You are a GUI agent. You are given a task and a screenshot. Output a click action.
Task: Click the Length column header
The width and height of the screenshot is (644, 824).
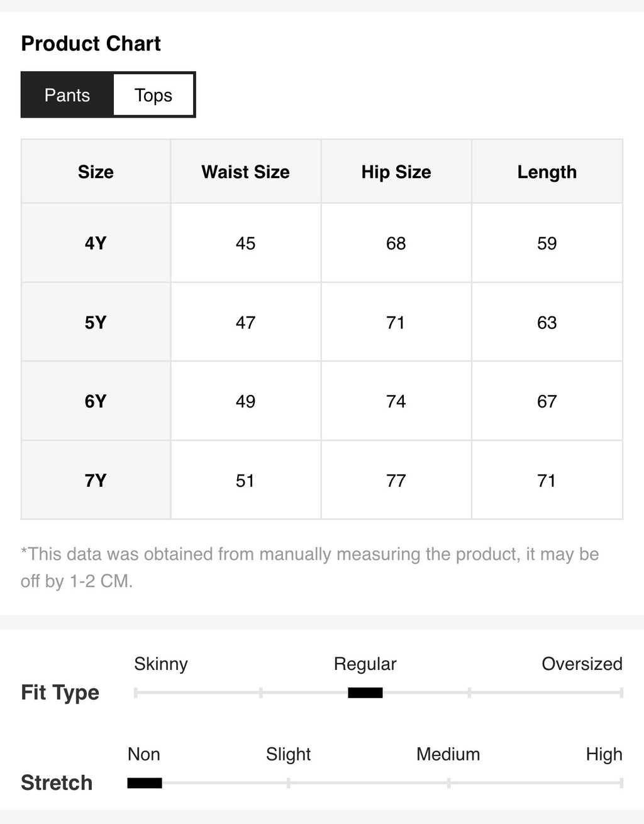pos(547,172)
